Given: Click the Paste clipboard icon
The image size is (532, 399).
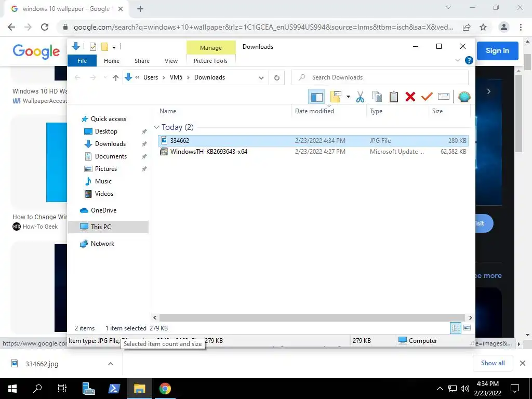Looking at the screenshot, I should coord(394,97).
